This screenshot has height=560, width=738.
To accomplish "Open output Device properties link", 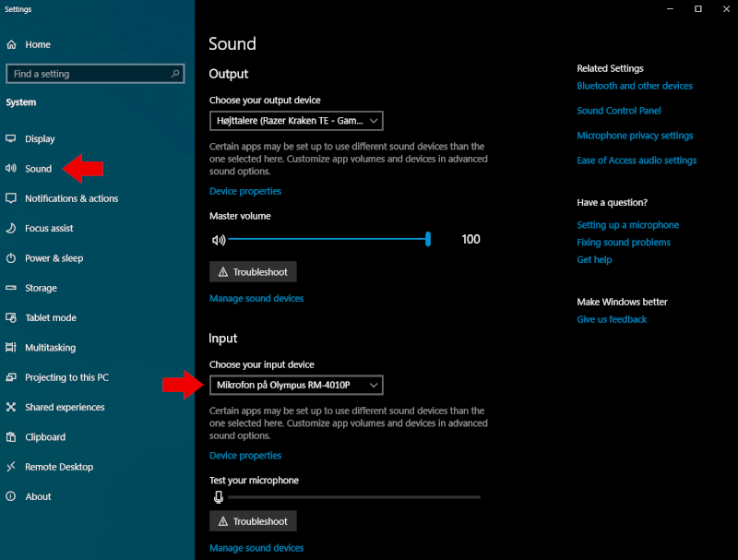I will tap(245, 191).
